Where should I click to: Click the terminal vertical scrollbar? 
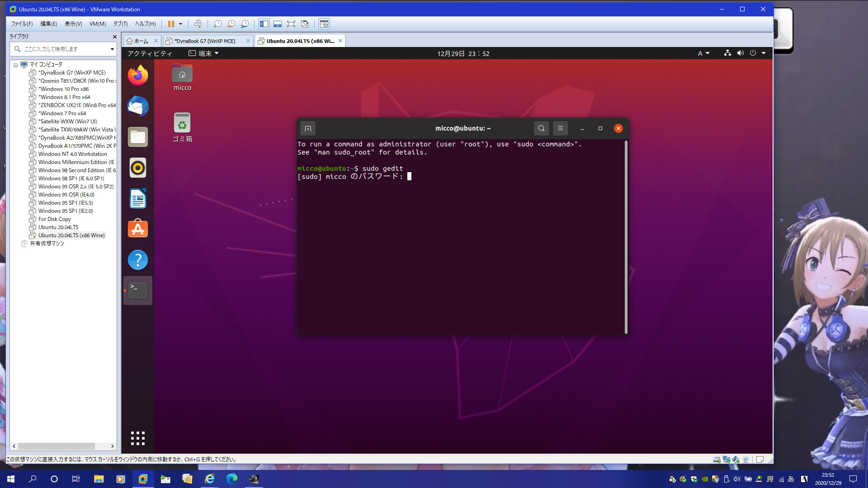click(x=626, y=237)
